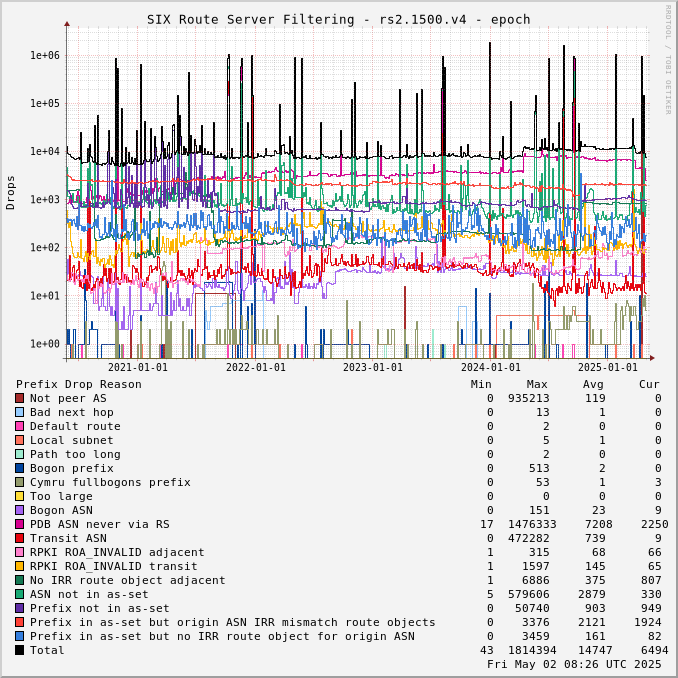The image size is (678, 678).
Task: Click the 'ASN not in as-set' green swatch
Action: [19, 594]
